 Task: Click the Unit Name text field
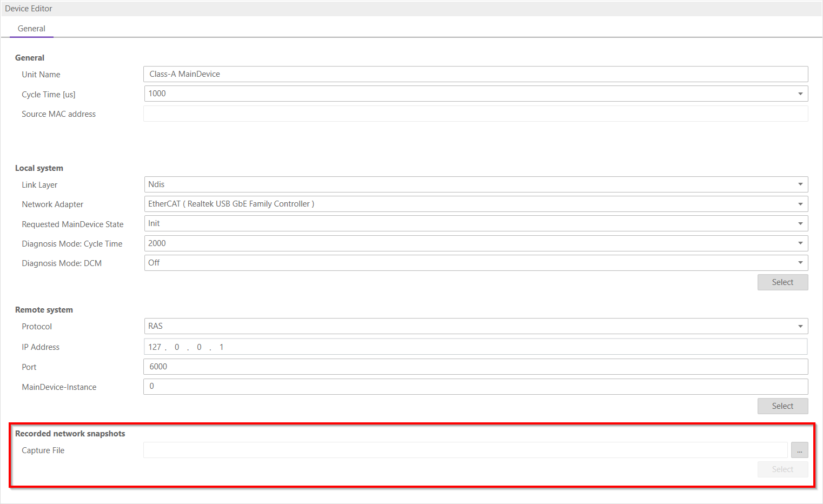(475, 74)
